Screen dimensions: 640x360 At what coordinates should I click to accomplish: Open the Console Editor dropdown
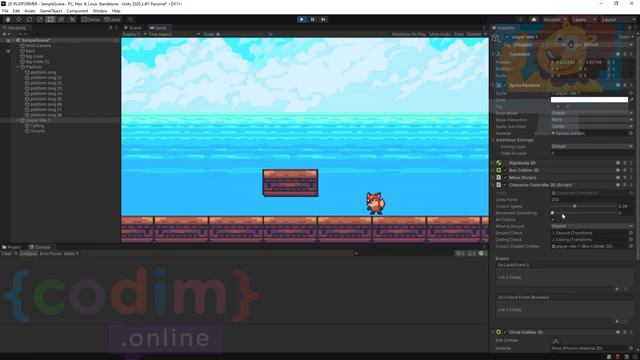click(71, 253)
